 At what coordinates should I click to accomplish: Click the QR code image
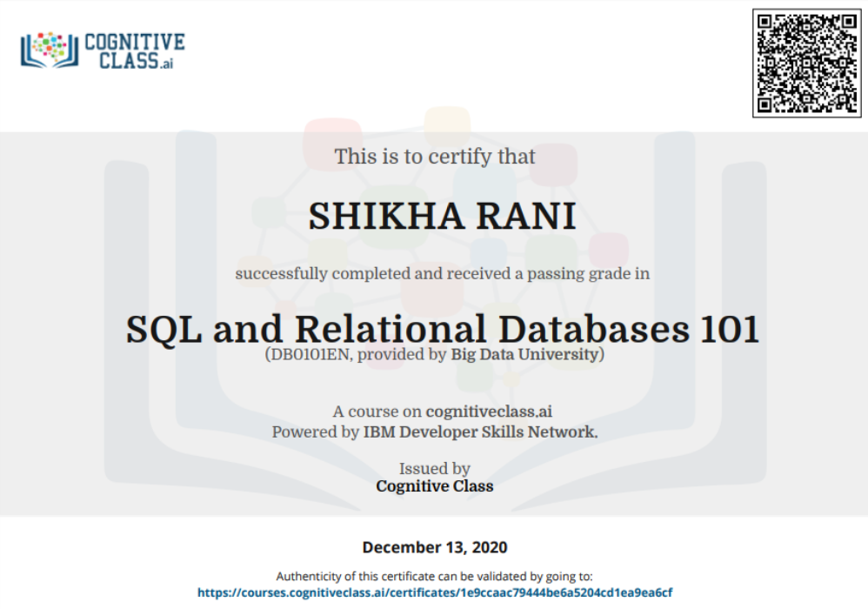tap(806, 63)
